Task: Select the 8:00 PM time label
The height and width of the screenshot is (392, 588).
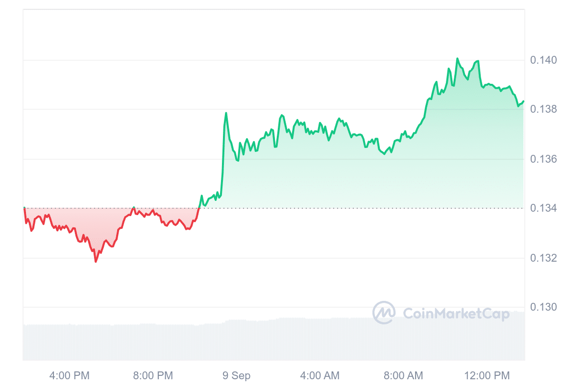Action: (153, 376)
